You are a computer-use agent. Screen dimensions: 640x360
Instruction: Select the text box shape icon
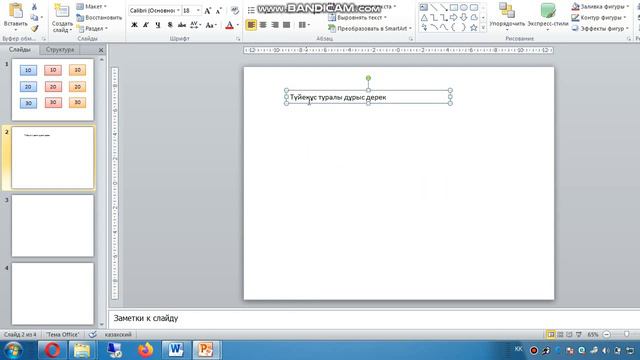click(424, 7)
